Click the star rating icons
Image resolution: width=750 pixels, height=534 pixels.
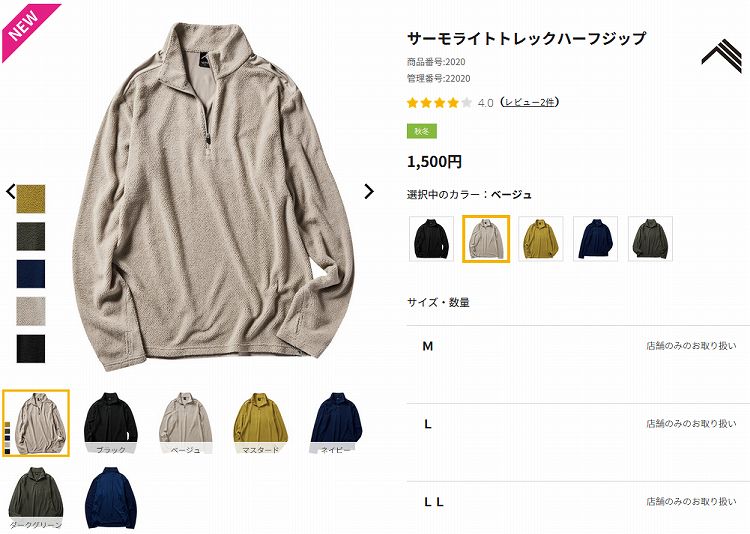[440, 102]
